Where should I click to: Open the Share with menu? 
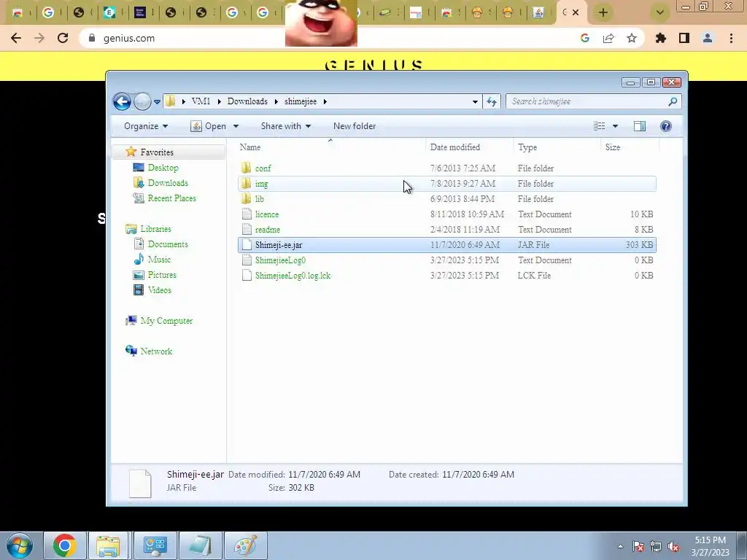[286, 126]
